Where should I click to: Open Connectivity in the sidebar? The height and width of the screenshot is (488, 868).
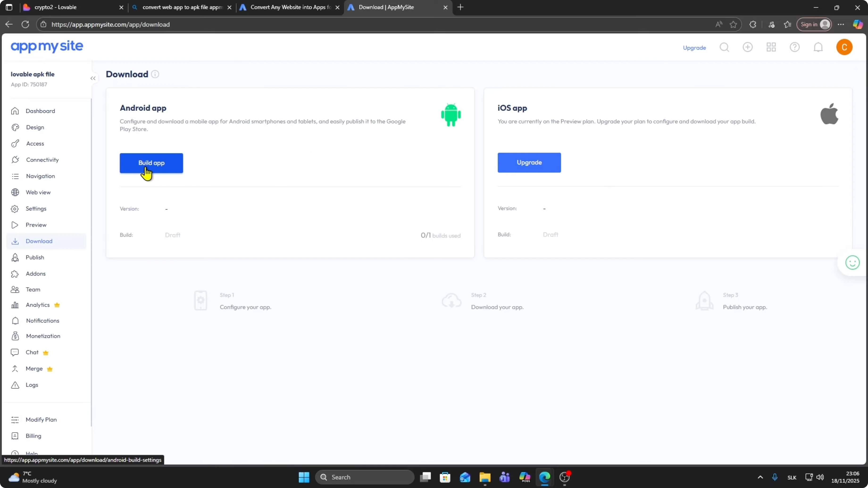click(x=46, y=160)
